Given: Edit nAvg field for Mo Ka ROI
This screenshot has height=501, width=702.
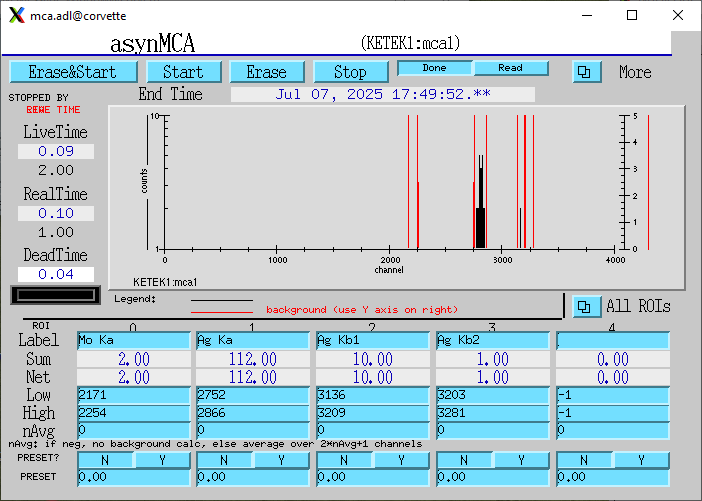Looking at the screenshot, I should point(134,430).
